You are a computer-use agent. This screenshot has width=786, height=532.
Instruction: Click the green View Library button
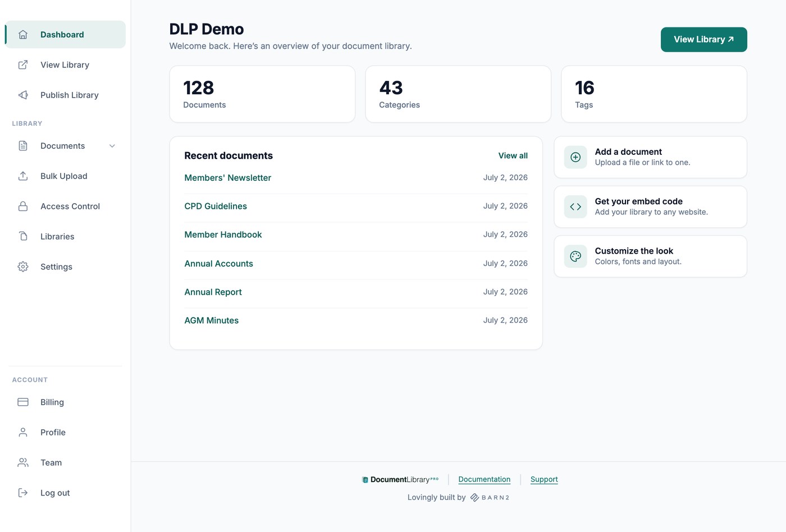(x=703, y=39)
